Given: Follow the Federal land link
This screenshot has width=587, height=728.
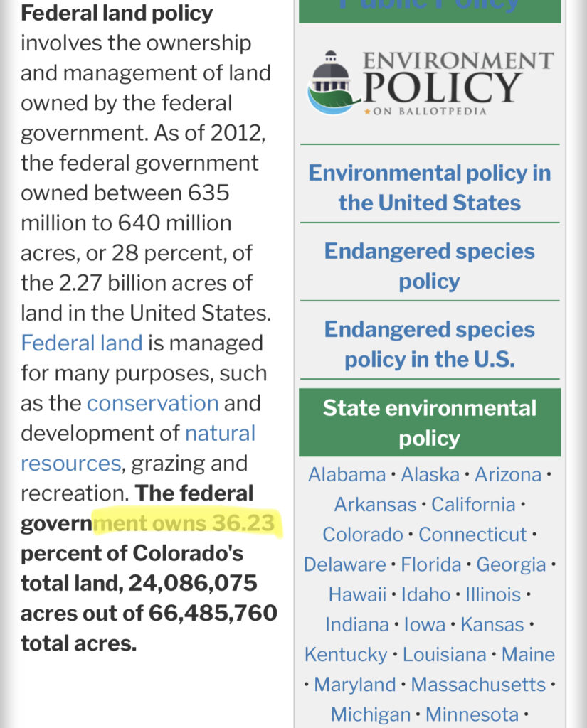Looking at the screenshot, I should 82,343.
